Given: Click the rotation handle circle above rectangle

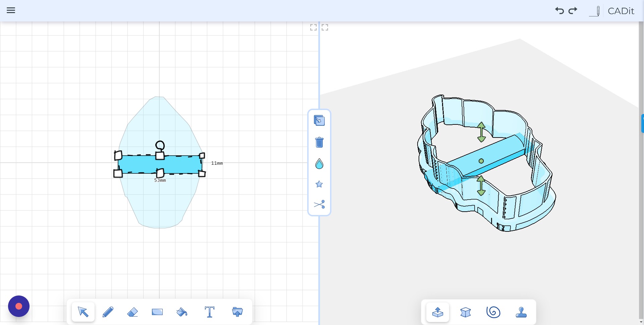Looking at the screenshot, I should [x=160, y=145].
